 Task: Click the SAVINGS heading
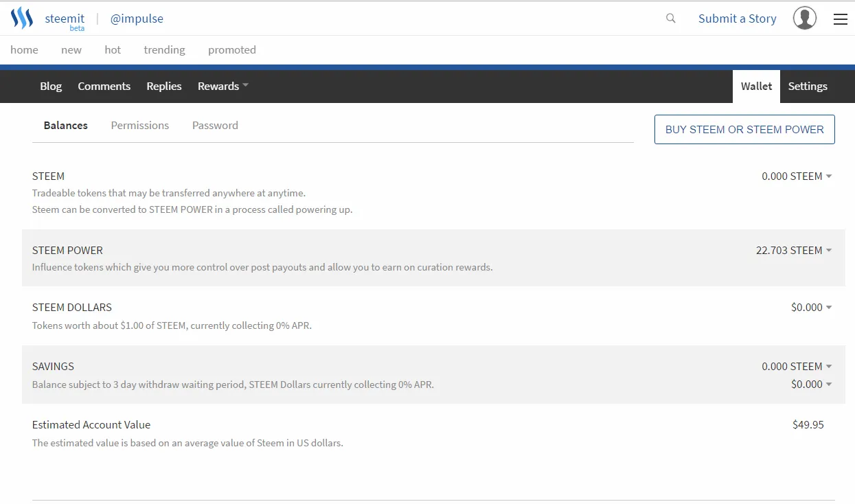click(x=53, y=367)
